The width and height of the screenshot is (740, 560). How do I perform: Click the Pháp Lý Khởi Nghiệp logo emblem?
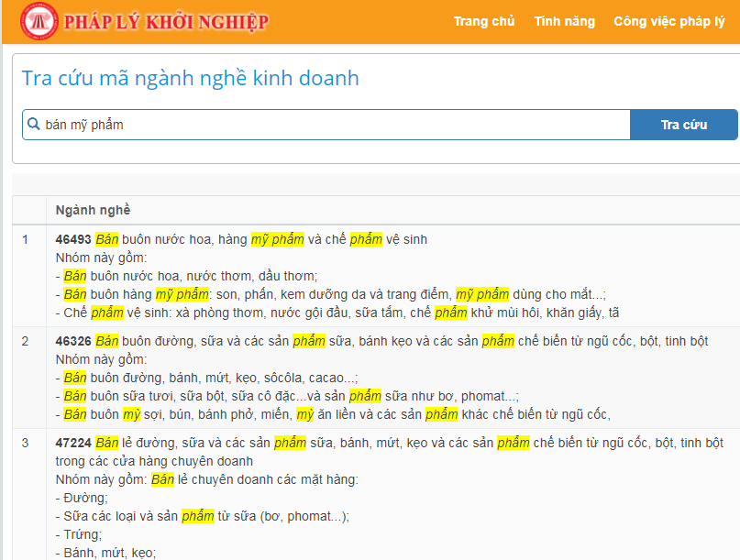[x=38, y=21]
